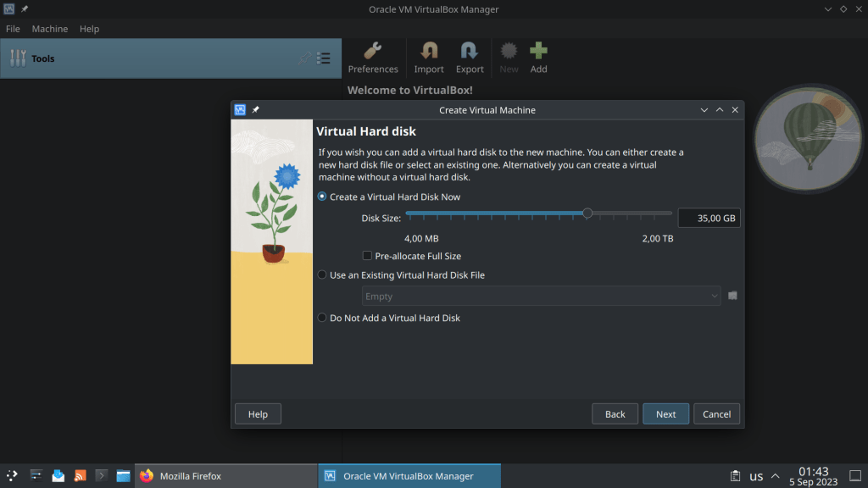The width and height of the screenshot is (868, 488).
Task: Enable Pre-allocate Full Size checkbox
Action: pos(367,256)
